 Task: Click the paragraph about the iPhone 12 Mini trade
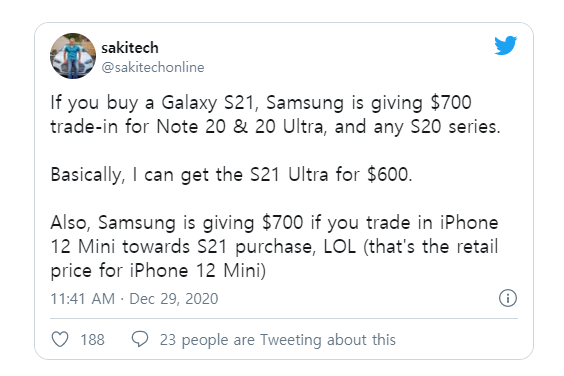click(274, 246)
